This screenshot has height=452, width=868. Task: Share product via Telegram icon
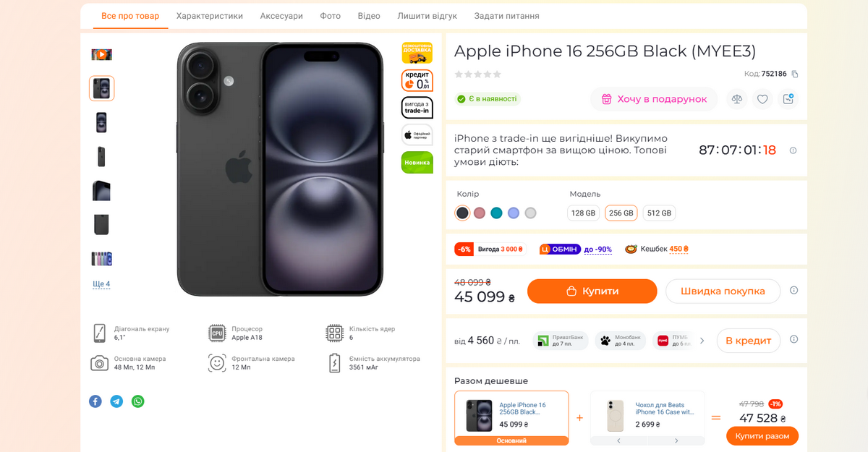(116, 401)
